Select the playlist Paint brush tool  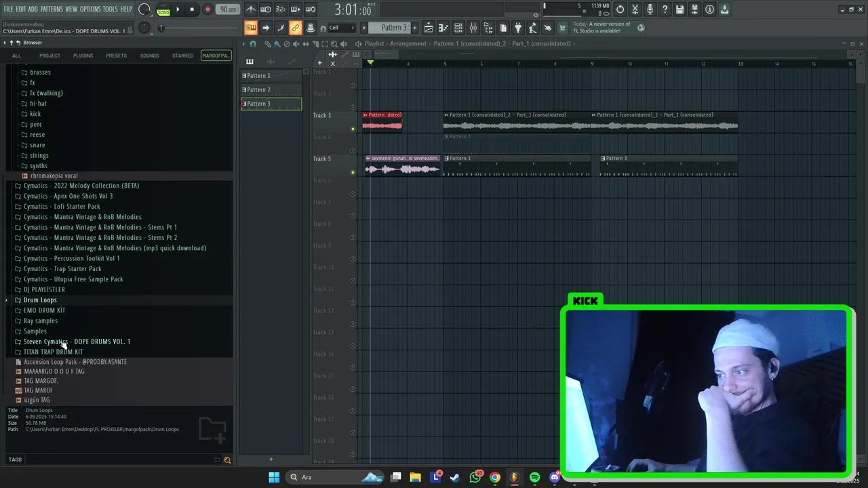(x=277, y=44)
